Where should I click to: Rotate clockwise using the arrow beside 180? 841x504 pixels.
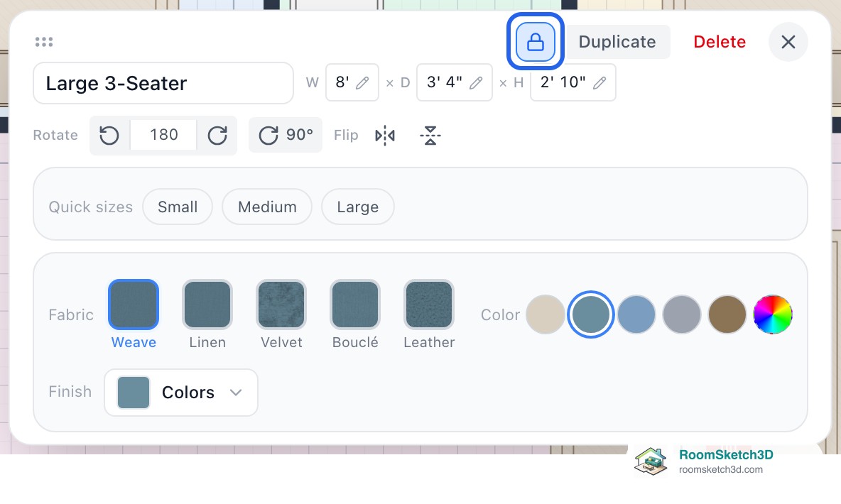(217, 135)
